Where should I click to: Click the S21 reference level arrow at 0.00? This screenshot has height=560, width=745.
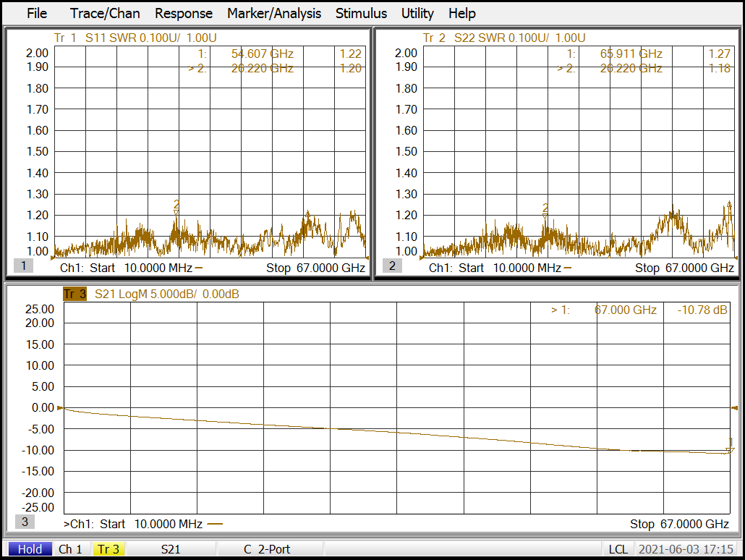point(61,408)
